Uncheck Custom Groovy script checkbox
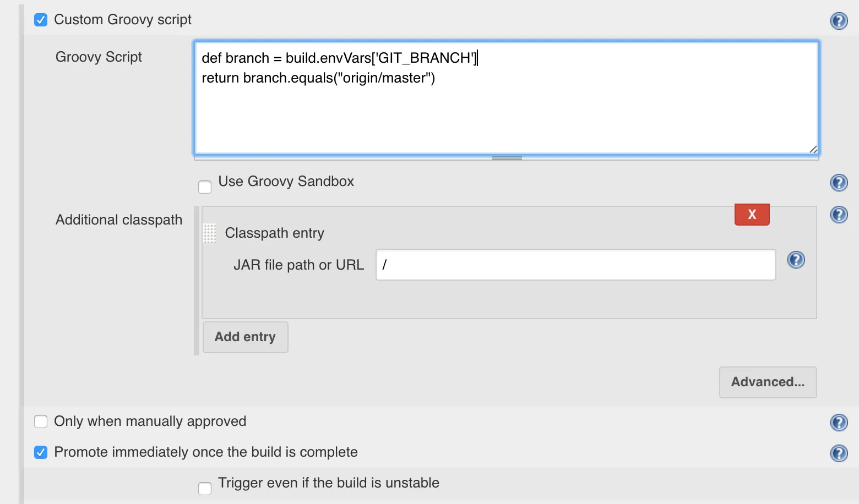 click(x=41, y=20)
